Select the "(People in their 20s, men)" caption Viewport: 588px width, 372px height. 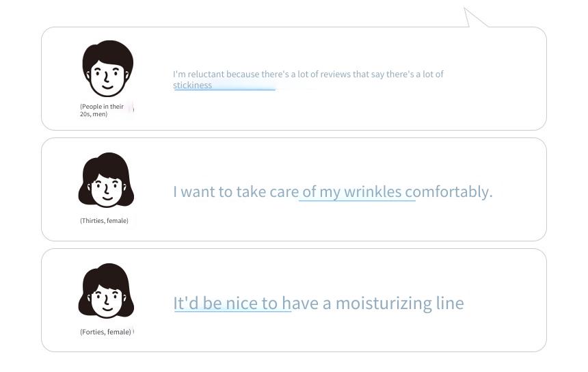click(102, 110)
